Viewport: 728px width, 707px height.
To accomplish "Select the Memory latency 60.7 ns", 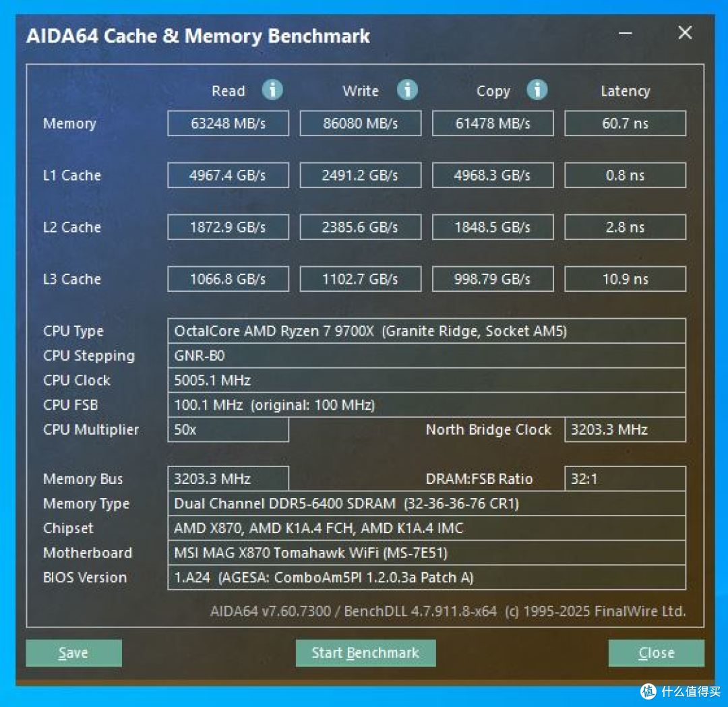I will point(625,123).
